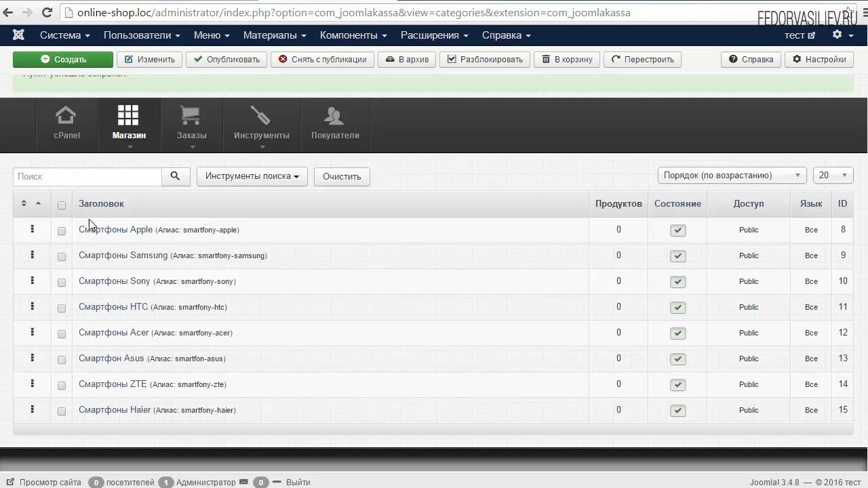Check the Смартфоны Apple row checkbox
This screenshot has height=488, width=868.
click(62, 231)
